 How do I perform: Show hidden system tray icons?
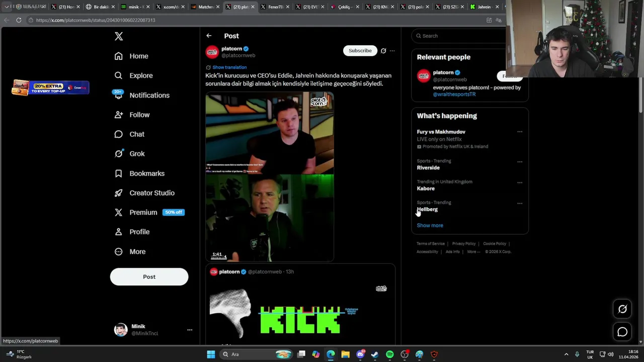click(x=566, y=354)
